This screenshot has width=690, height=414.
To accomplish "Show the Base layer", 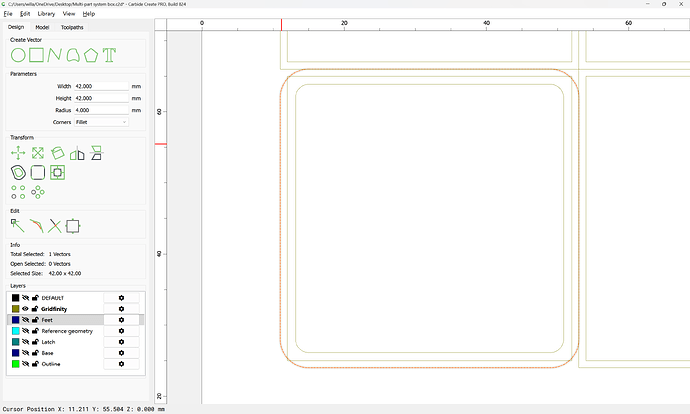I will coord(26,353).
